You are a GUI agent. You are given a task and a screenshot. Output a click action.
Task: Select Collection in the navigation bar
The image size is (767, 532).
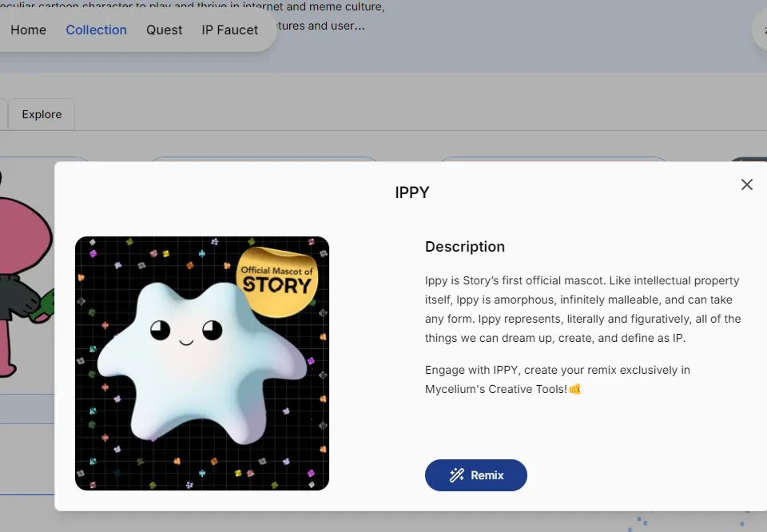click(x=96, y=30)
